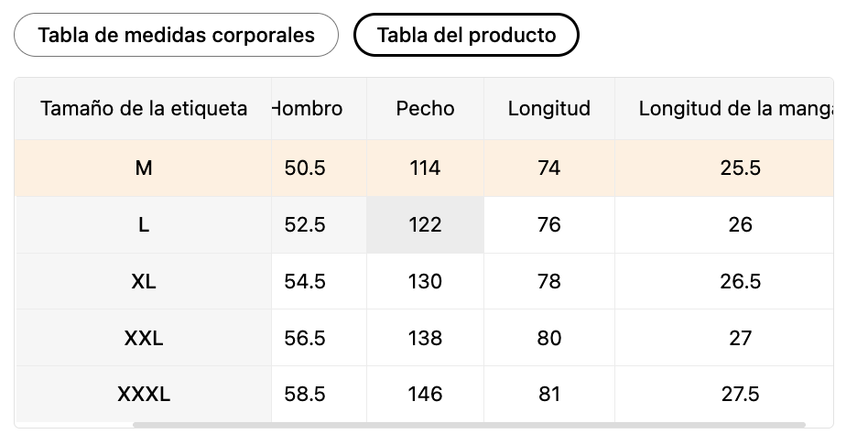This screenshot has height=445, width=868.
Task: Click the Pecho column header
Action: pos(425,108)
